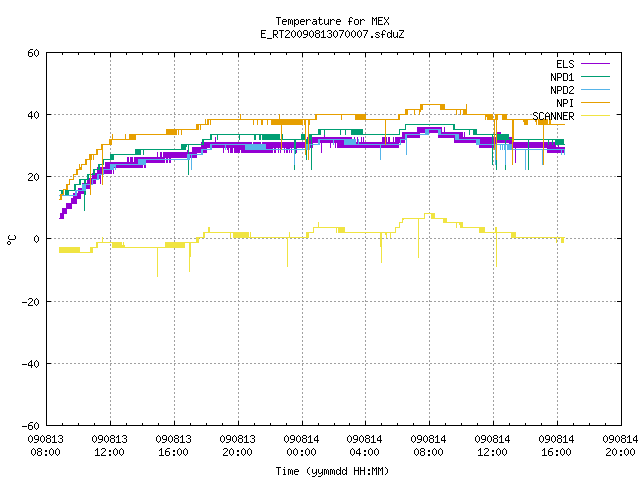
Task: Click the 'NPD1' legend label
Action: [x=562, y=77]
